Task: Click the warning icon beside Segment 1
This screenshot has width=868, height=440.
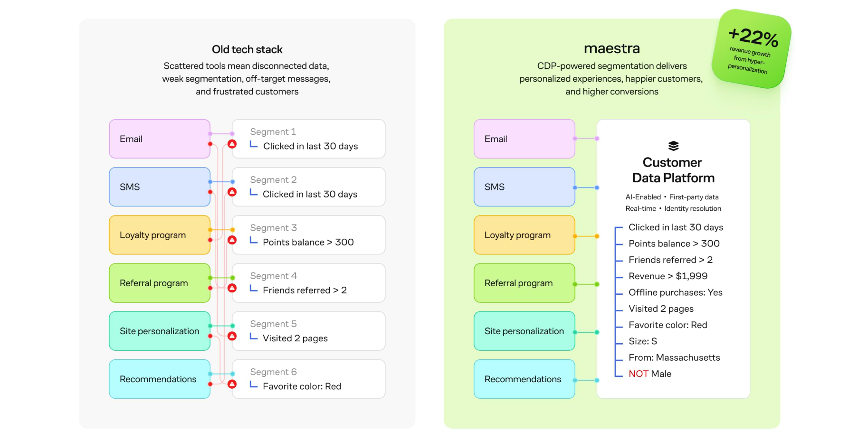Action: click(x=232, y=144)
